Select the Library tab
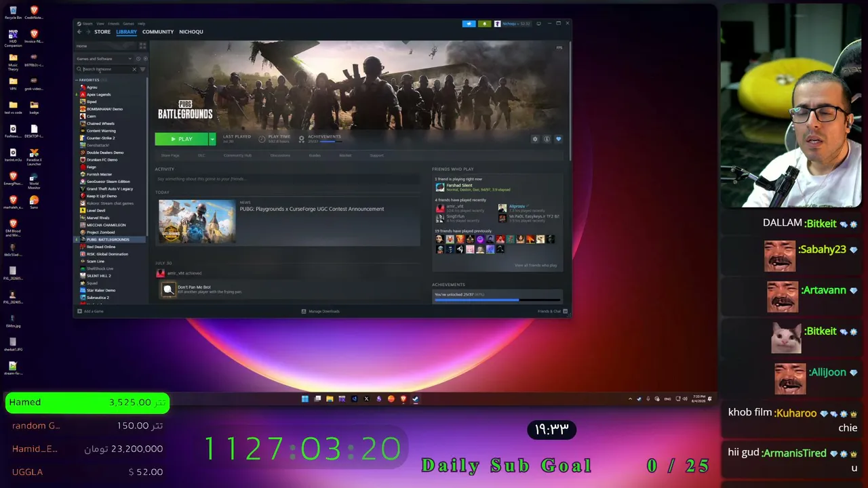The height and width of the screenshot is (488, 868). pyautogui.click(x=126, y=32)
